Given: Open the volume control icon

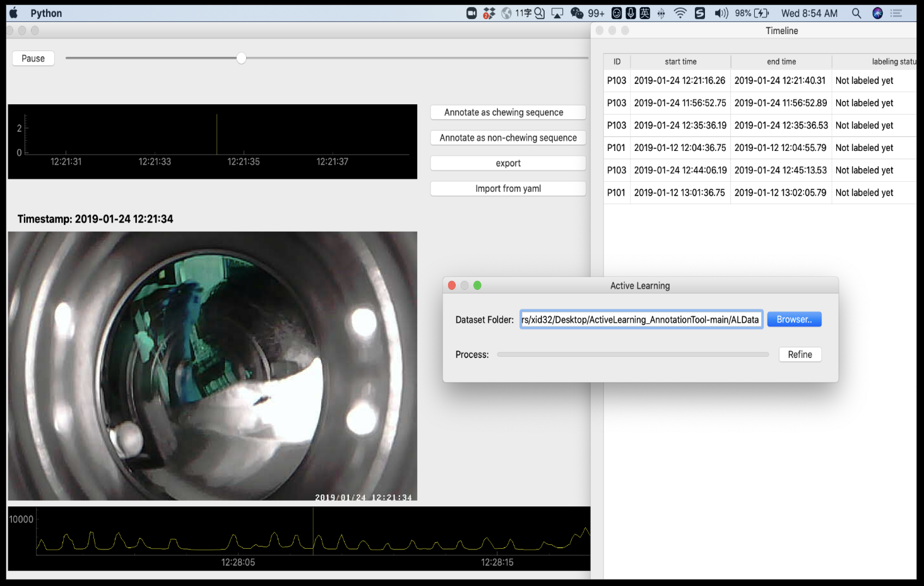Looking at the screenshot, I should pos(721,13).
